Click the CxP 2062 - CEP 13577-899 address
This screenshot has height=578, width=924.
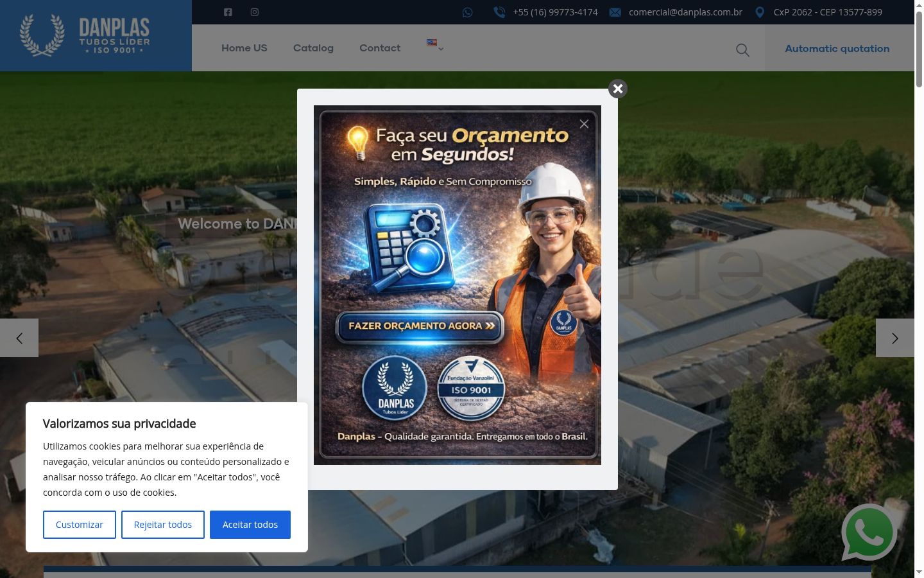click(x=828, y=12)
